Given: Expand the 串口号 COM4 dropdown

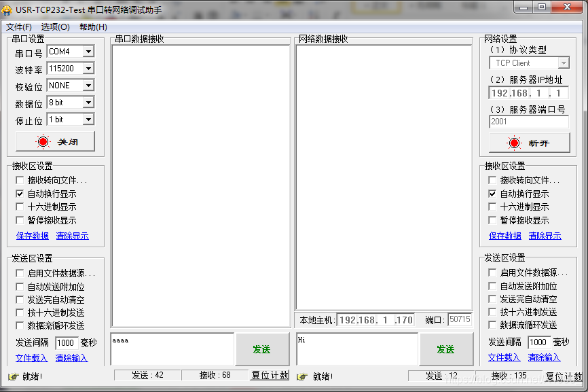Looking at the screenshot, I should [x=88, y=52].
